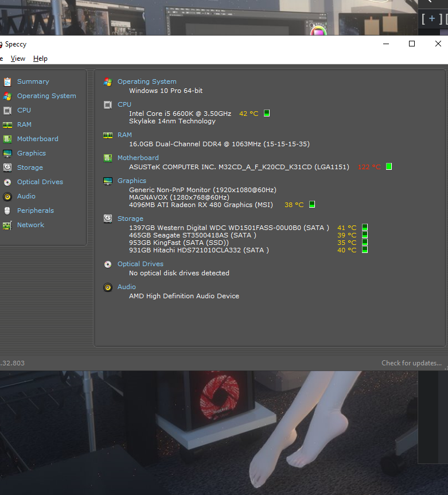Click the Graphics monitor icon in sidebar

tap(7, 153)
